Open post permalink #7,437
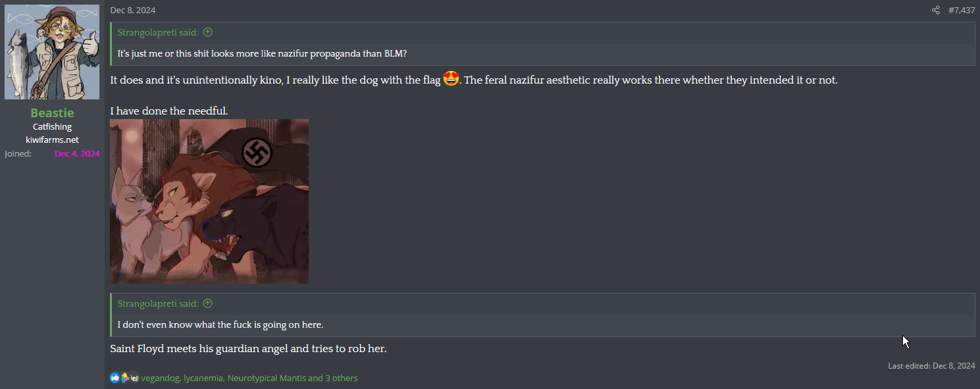980x389 pixels. point(962,10)
